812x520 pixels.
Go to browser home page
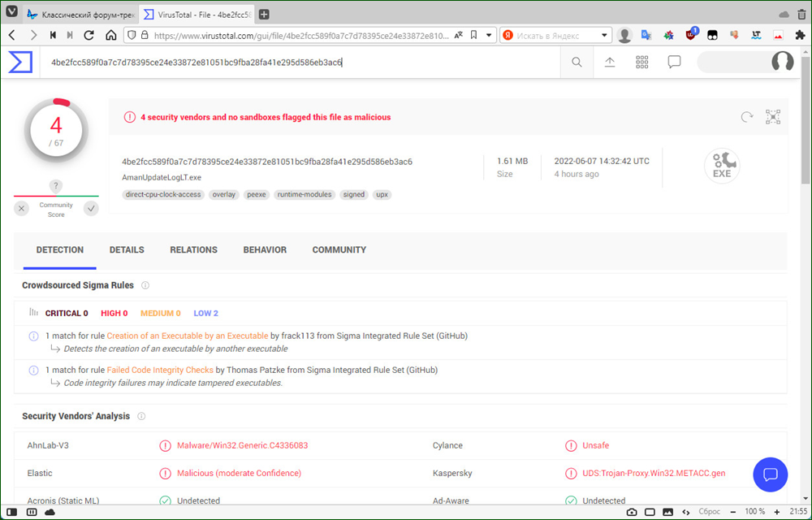[x=110, y=35]
